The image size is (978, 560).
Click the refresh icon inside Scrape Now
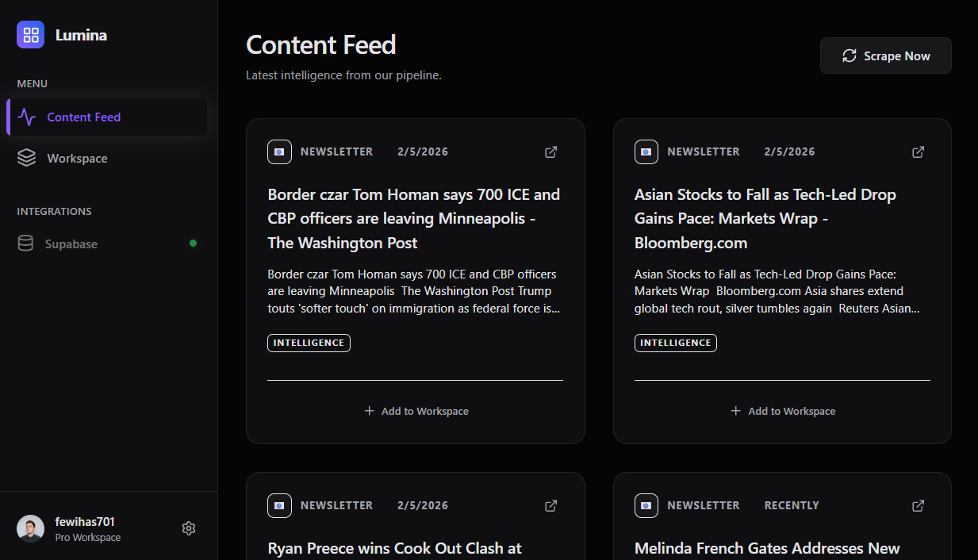coord(850,56)
